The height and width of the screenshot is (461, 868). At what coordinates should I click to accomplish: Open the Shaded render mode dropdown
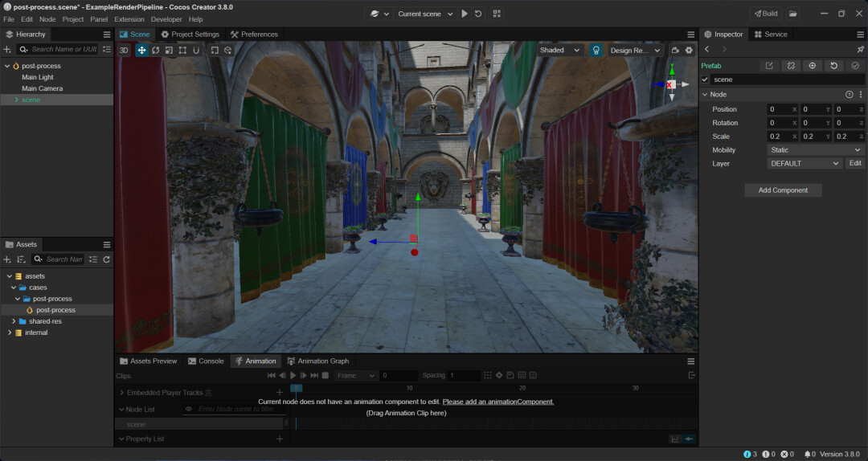click(559, 50)
